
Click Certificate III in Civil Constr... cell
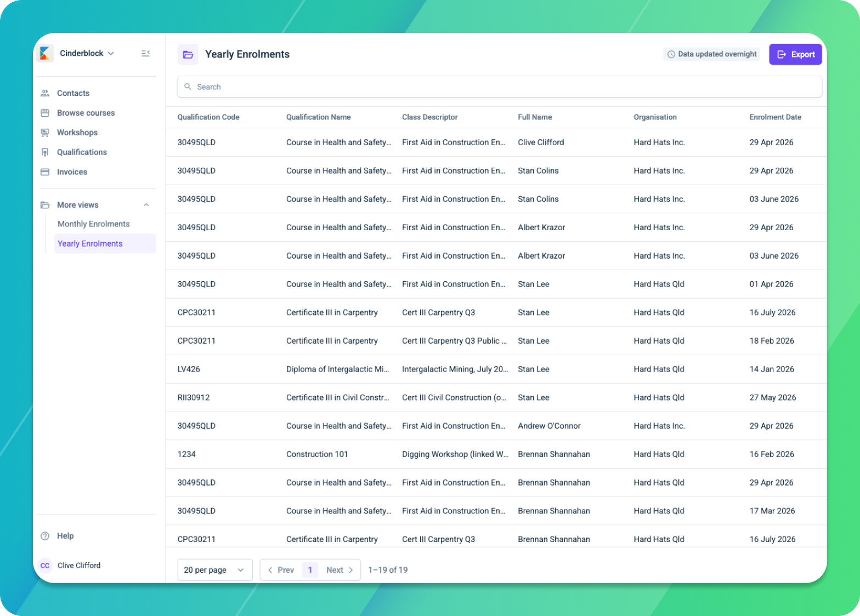point(337,398)
